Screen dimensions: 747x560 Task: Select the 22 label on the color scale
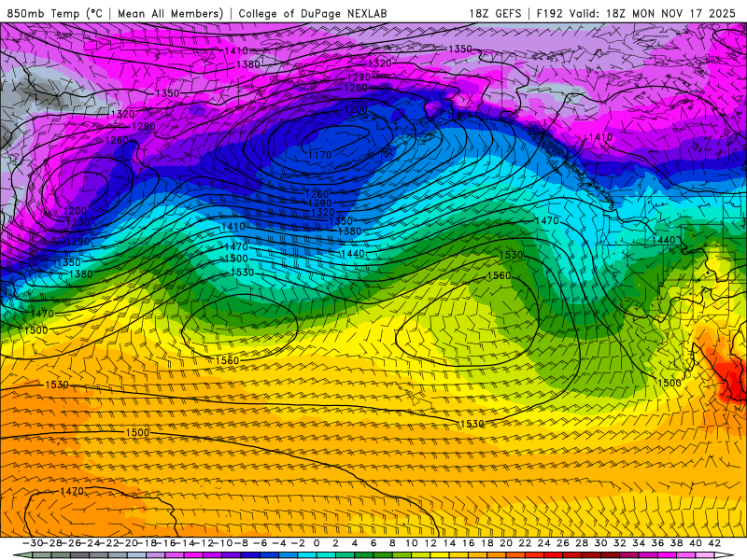coord(525,543)
